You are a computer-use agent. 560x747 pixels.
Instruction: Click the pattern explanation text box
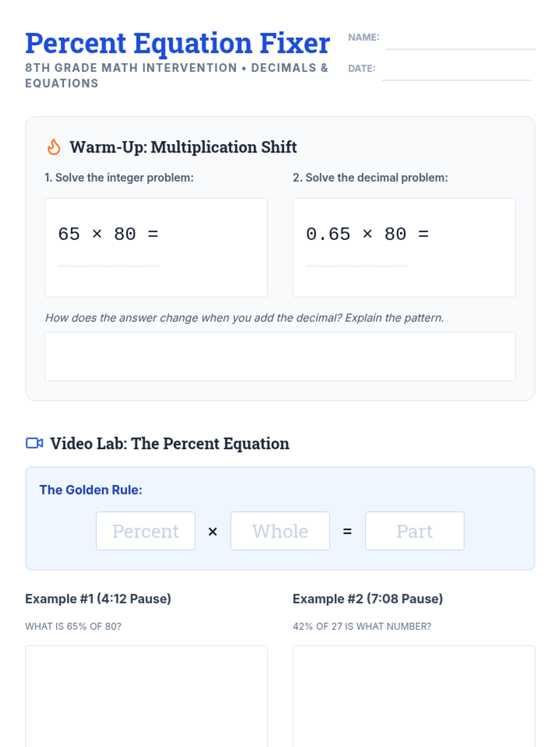pos(280,357)
